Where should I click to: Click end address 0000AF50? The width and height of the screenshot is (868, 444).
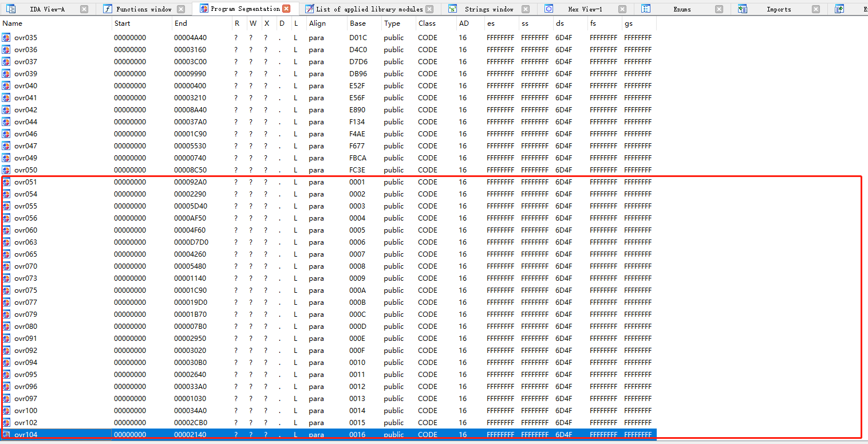pyautogui.click(x=190, y=218)
